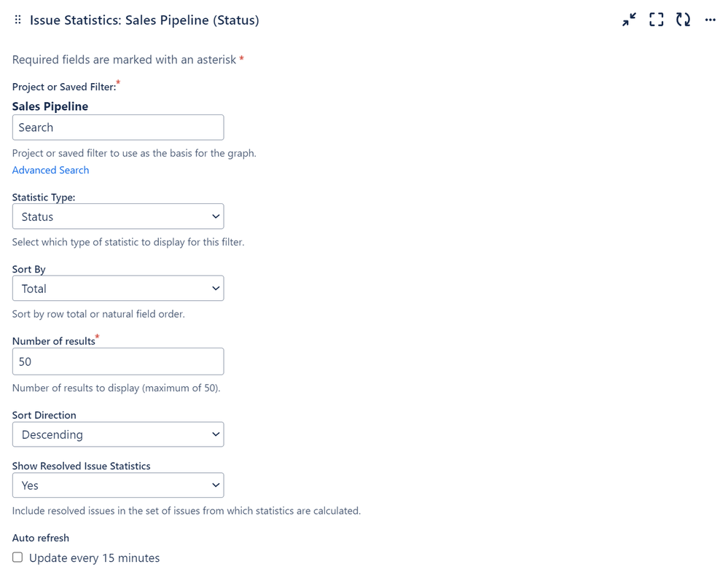The height and width of the screenshot is (583, 728).
Task: Focus the project or filter Search field
Action: pos(118,128)
